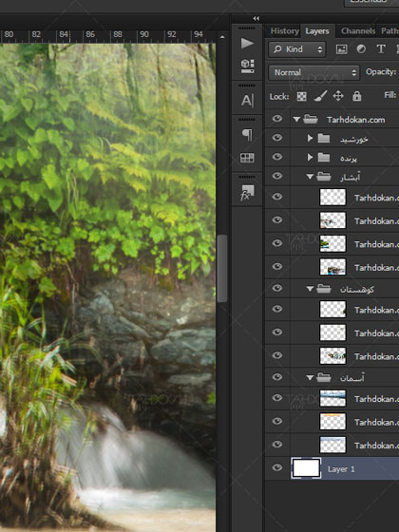
Task: Hide the آبشار group
Action: pyautogui.click(x=277, y=176)
